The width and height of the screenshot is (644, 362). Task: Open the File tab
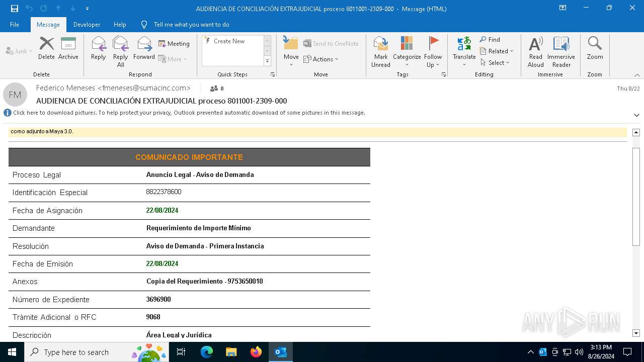point(15,25)
